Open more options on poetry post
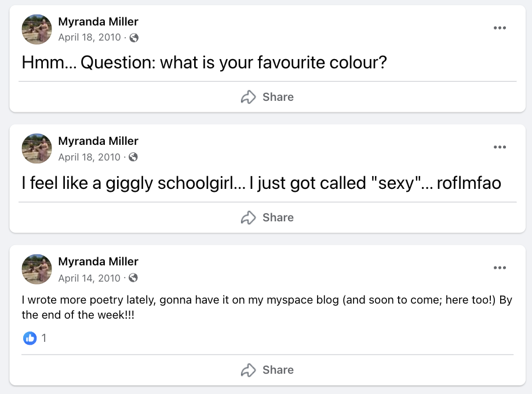The width and height of the screenshot is (532, 394). tap(500, 268)
